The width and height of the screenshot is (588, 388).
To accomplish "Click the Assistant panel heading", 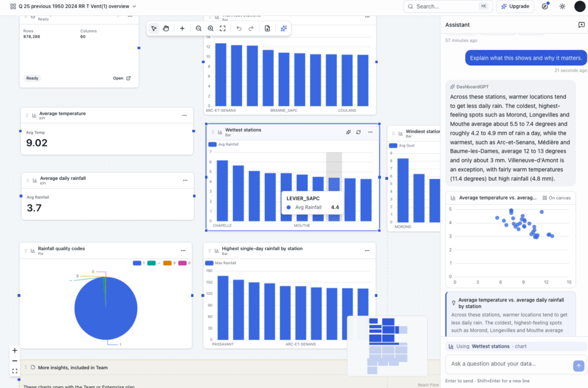I will [x=457, y=25].
